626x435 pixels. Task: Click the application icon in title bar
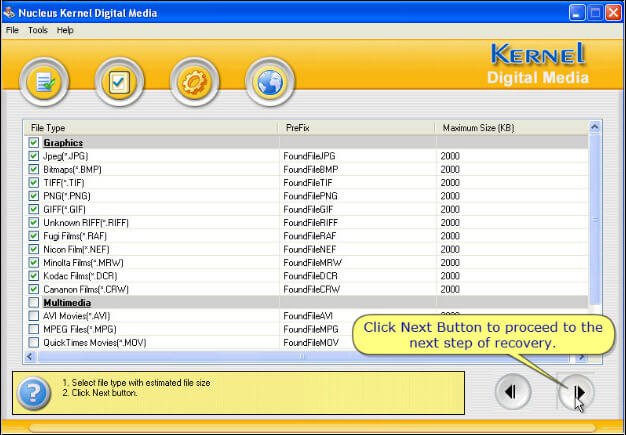tap(9, 12)
